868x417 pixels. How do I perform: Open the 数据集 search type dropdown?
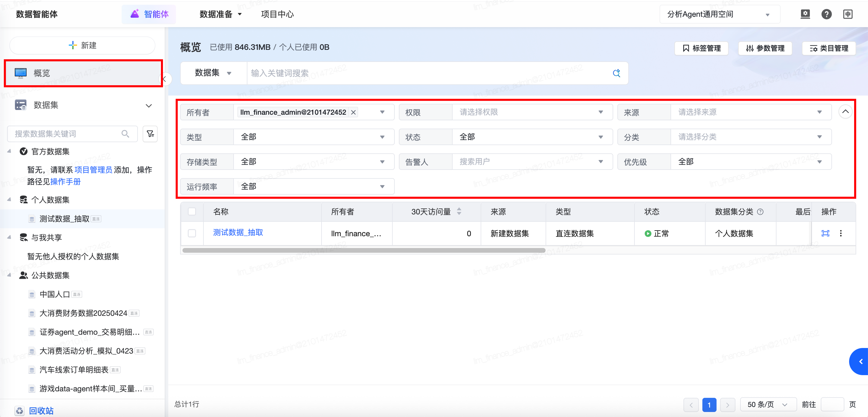click(213, 73)
